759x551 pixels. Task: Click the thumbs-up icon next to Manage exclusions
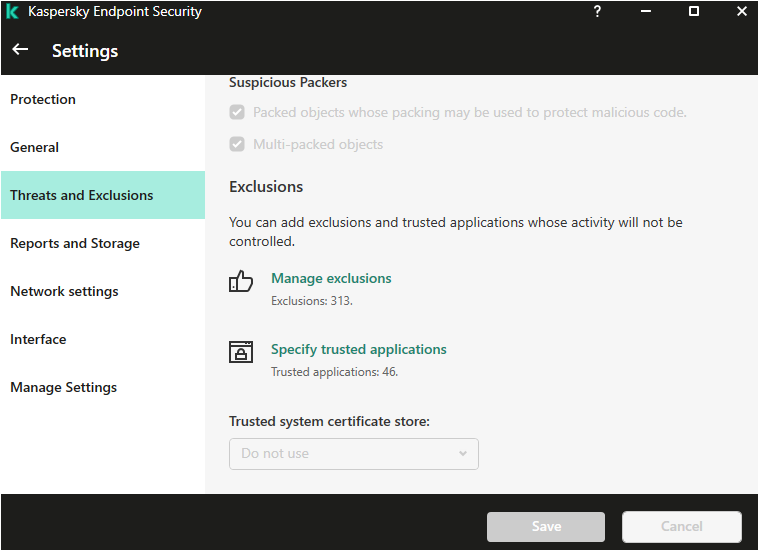pyautogui.click(x=241, y=281)
